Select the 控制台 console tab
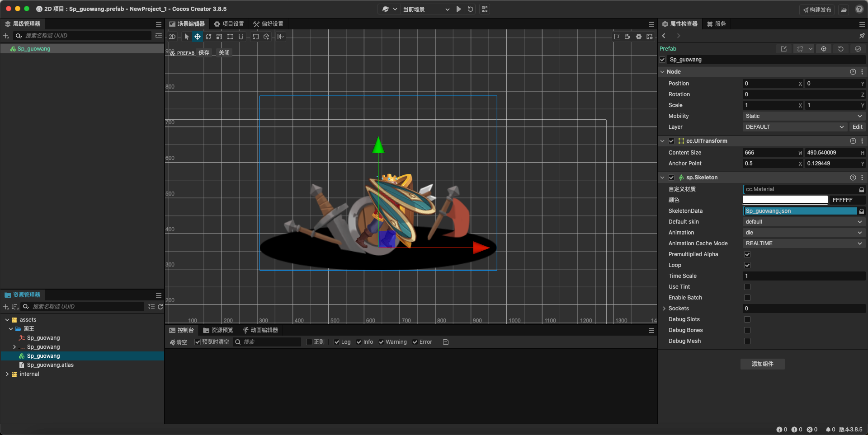Viewport: 868px width, 435px height. coord(182,330)
